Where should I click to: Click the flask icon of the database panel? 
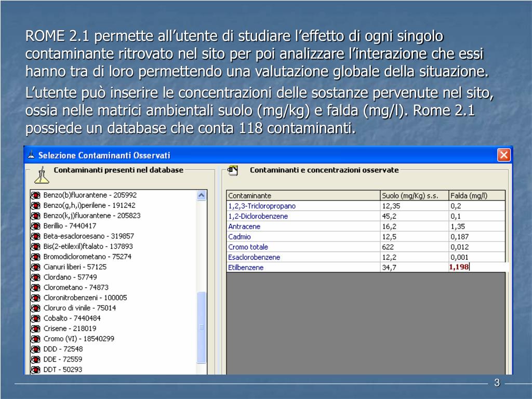[42, 175]
